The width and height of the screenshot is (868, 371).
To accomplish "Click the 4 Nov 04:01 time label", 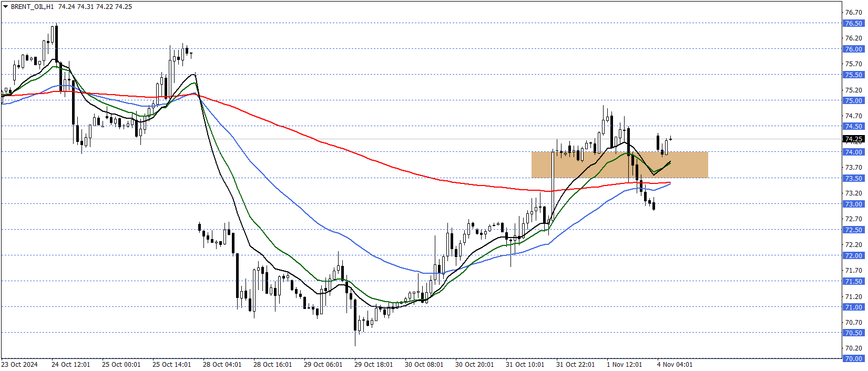I will 675,364.
